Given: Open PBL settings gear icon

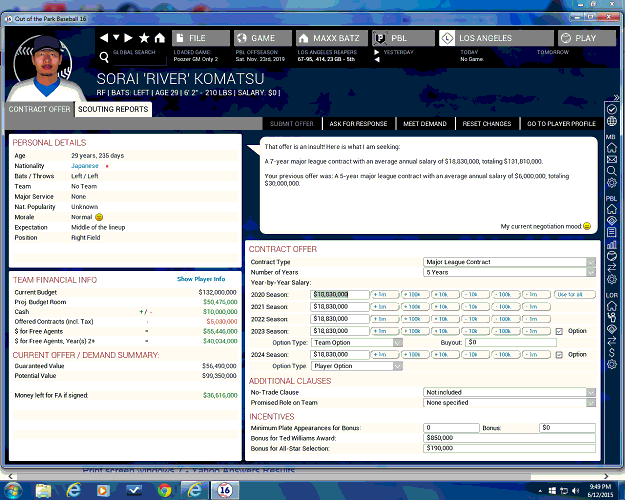Looking at the screenshot, I should click(611, 280).
